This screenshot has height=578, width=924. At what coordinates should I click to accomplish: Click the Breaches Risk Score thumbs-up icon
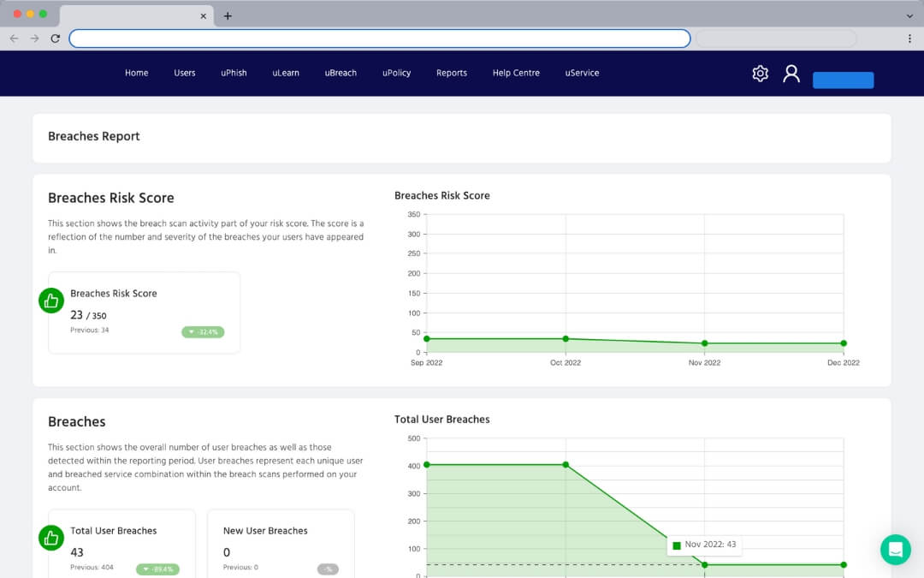(51, 301)
